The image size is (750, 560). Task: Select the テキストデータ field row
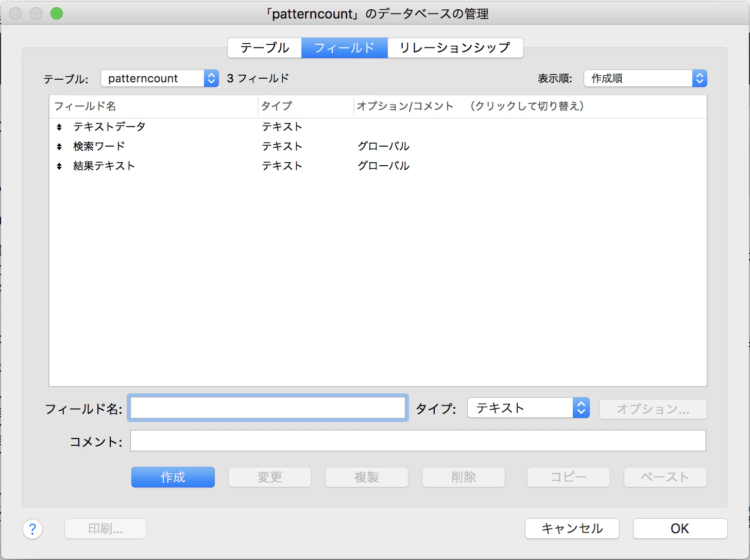[378, 127]
